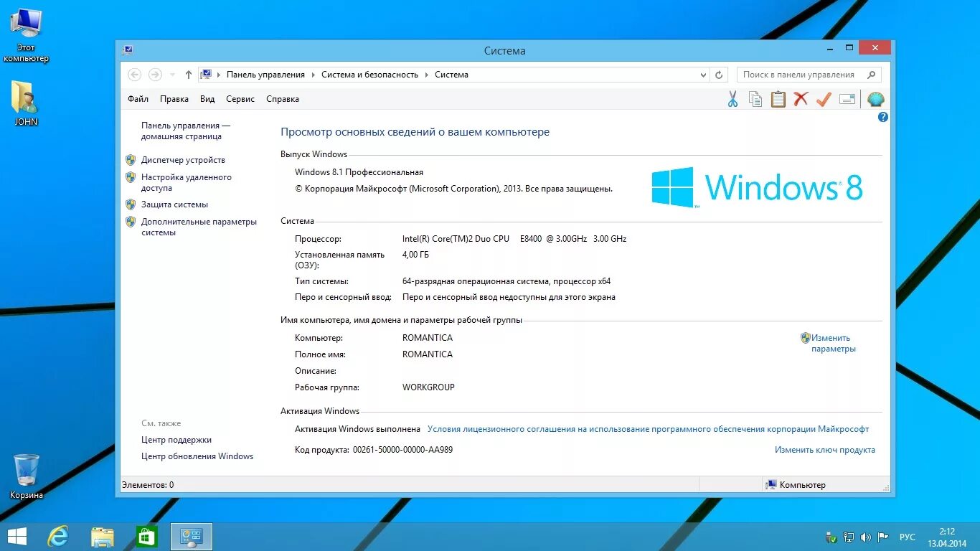
Task: Click the red X Delete icon
Action: (x=801, y=99)
